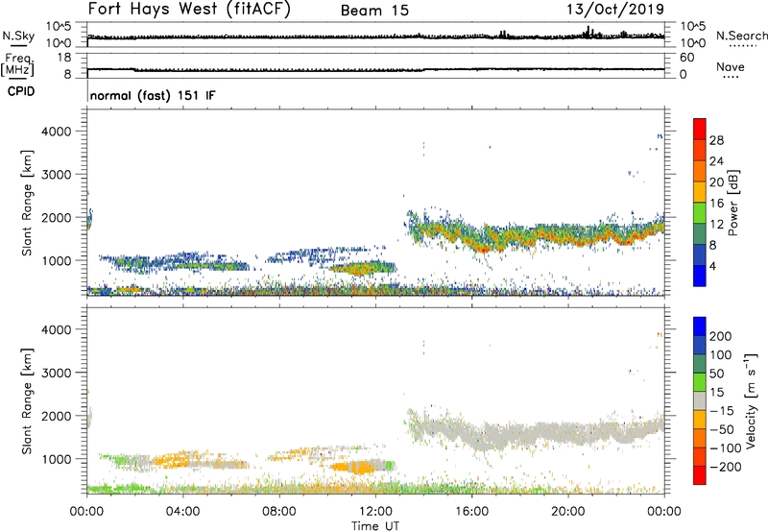This screenshot has width=768, height=532.
Task: Click the 'Freq. [MHz]' axis label
Action: pyautogui.click(x=17, y=64)
